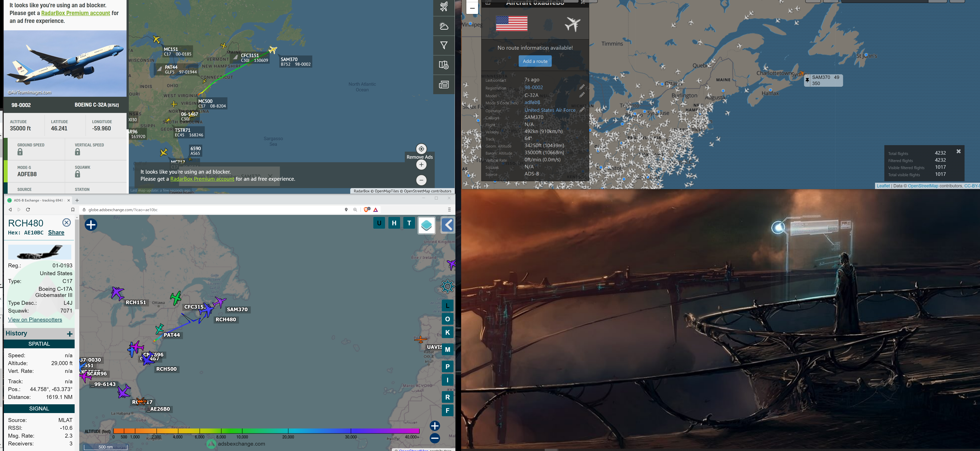Close RCH480 details in ADS-B Exchange
980x451 pixels.
click(67, 223)
